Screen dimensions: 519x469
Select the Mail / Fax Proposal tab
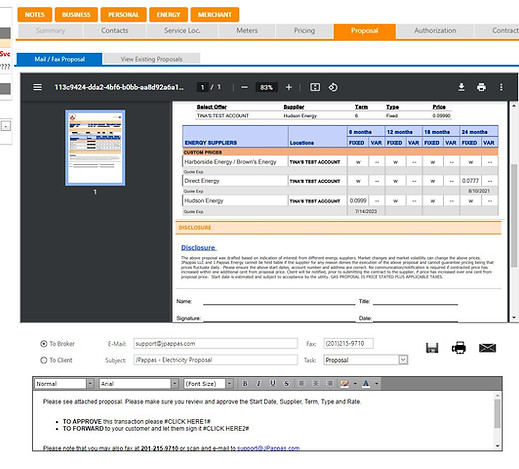[x=59, y=59]
